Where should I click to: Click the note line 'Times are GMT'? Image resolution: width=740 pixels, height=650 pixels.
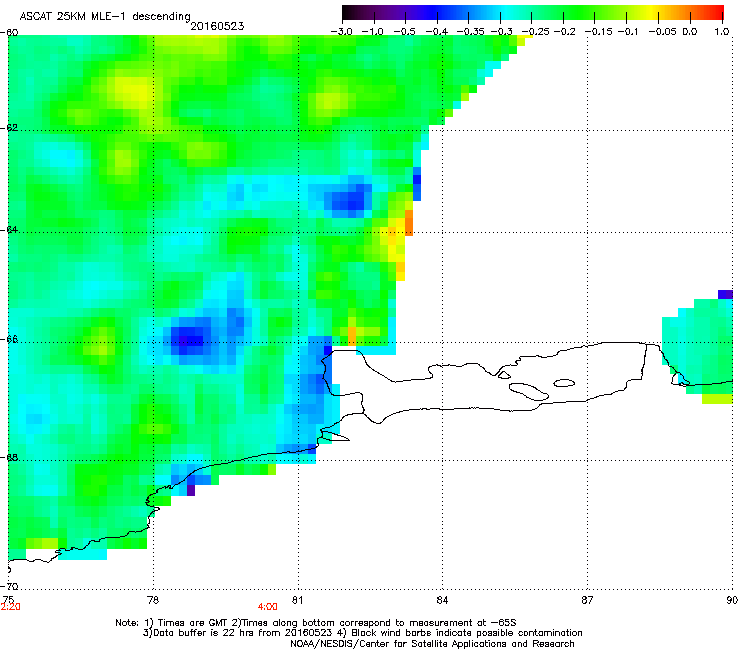pyautogui.click(x=192, y=623)
